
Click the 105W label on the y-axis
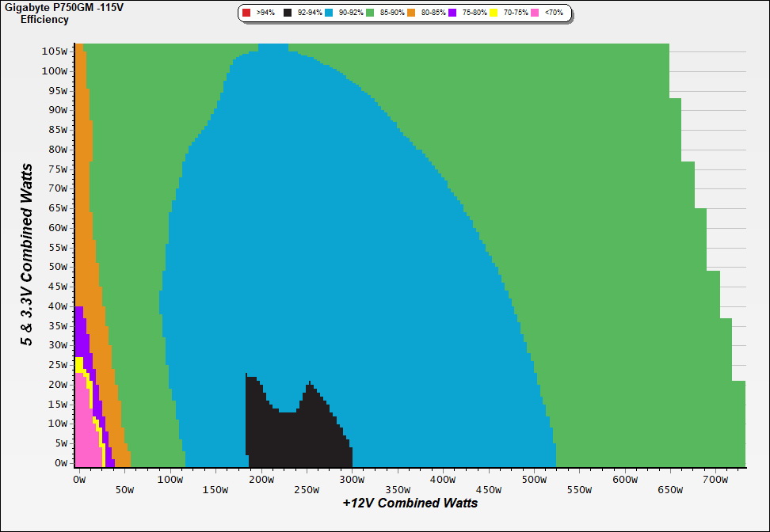click(55, 51)
